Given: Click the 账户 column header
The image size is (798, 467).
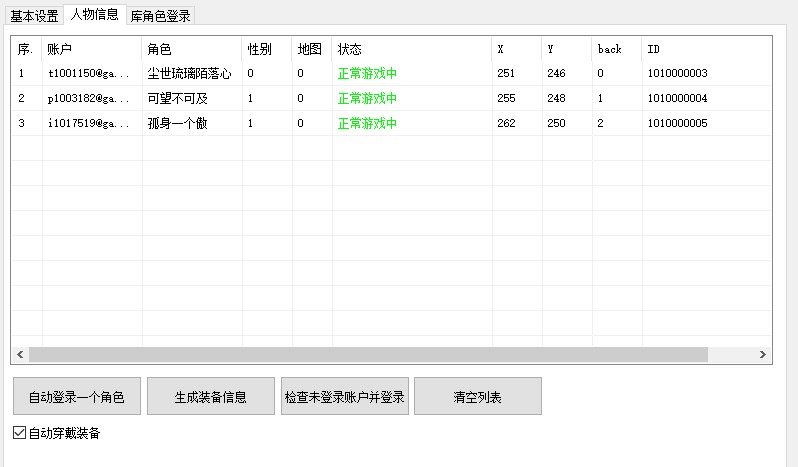Looking at the screenshot, I should (x=92, y=49).
